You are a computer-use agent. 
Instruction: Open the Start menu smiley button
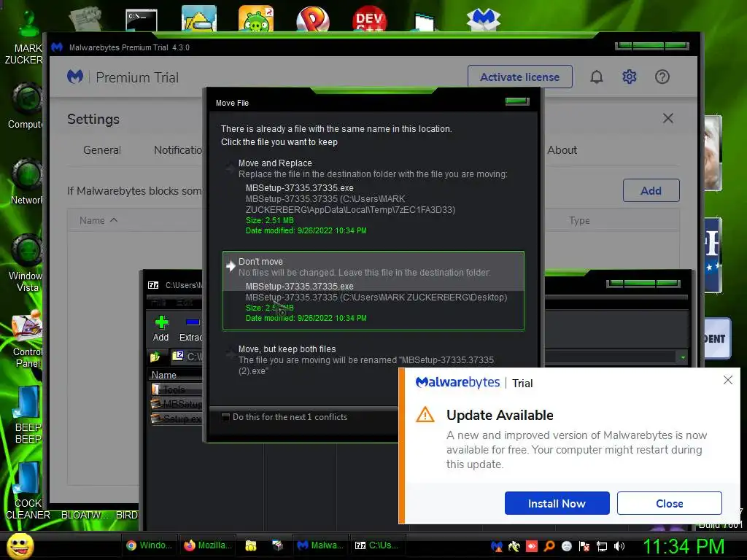point(20,545)
